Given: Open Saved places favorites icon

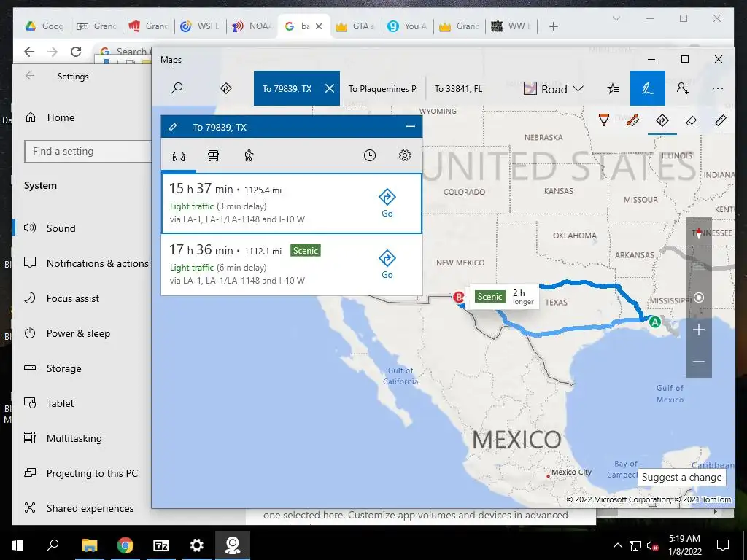Looking at the screenshot, I should 613,88.
